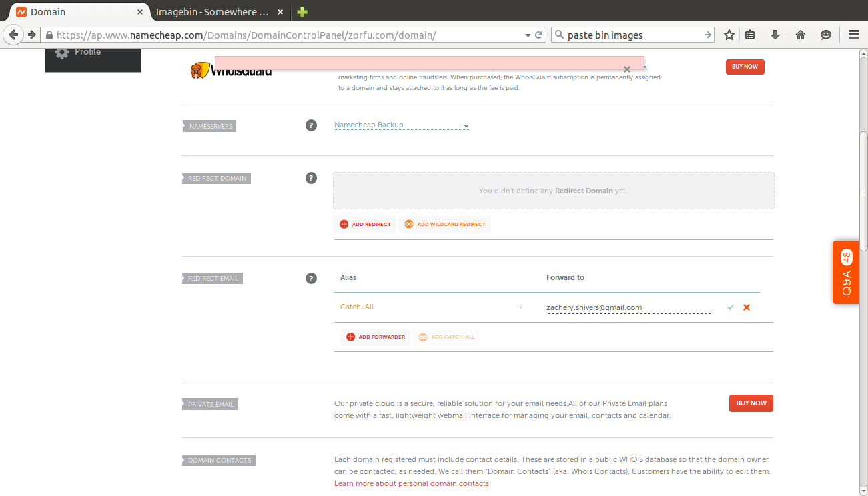Click the Add Forwarder button
868x496 pixels.
(x=375, y=337)
